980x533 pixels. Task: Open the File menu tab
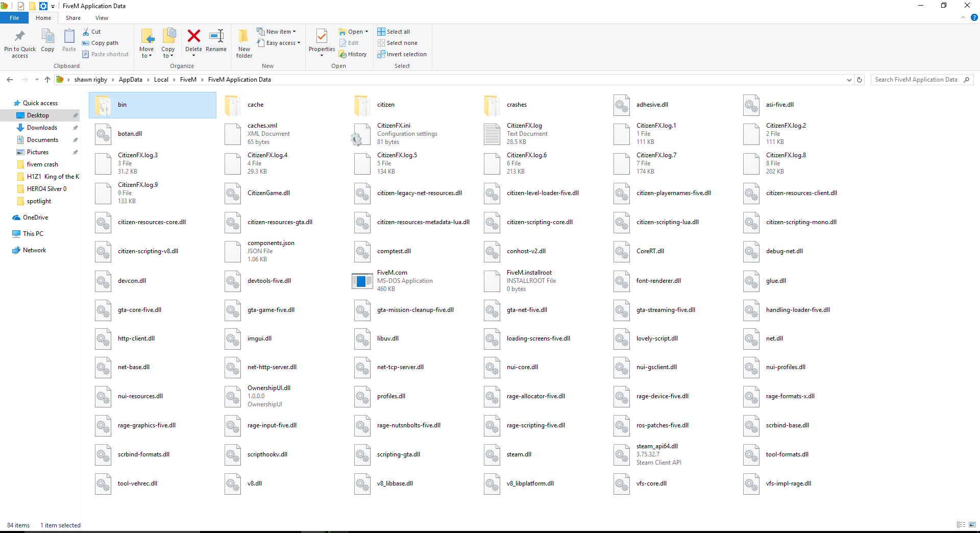point(14,18)
